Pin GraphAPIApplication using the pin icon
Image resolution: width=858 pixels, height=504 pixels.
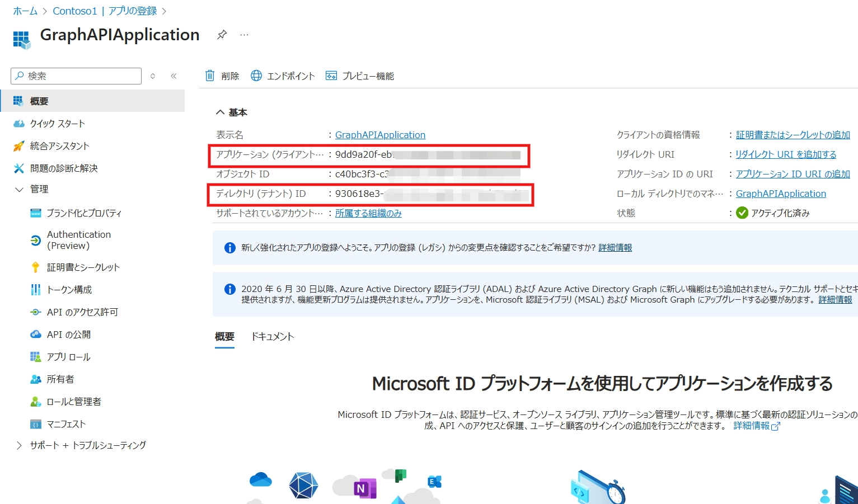point(222,34)
